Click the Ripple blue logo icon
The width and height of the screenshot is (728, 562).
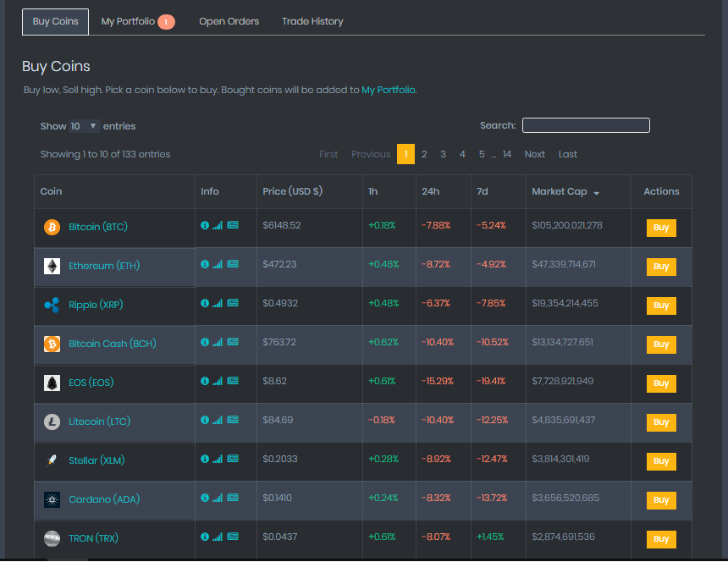pos(52,306)
